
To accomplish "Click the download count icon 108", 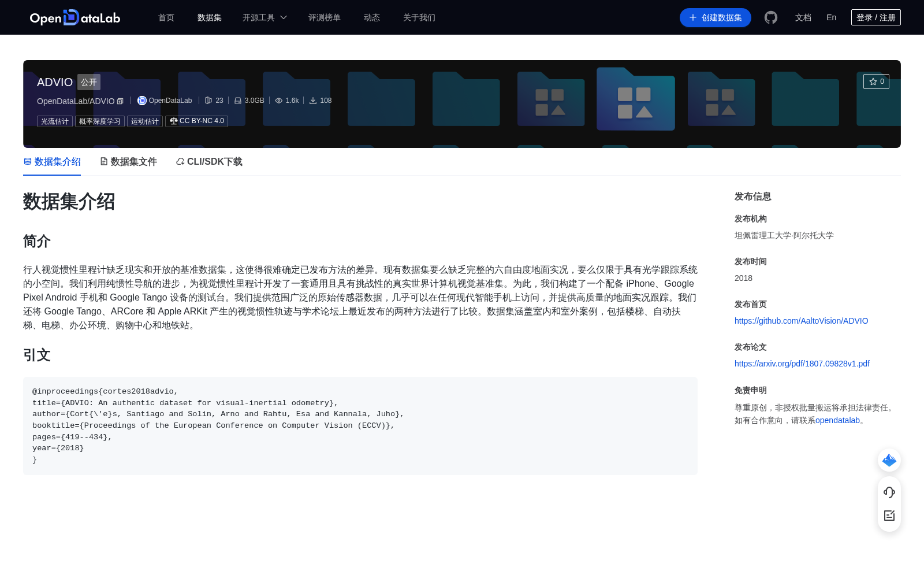I will click(313, 101).
